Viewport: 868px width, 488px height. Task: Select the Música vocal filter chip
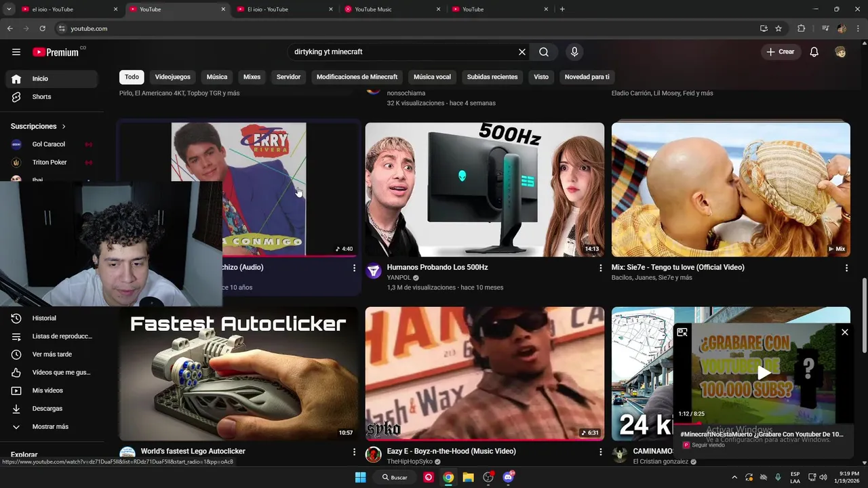click(432, 77)
